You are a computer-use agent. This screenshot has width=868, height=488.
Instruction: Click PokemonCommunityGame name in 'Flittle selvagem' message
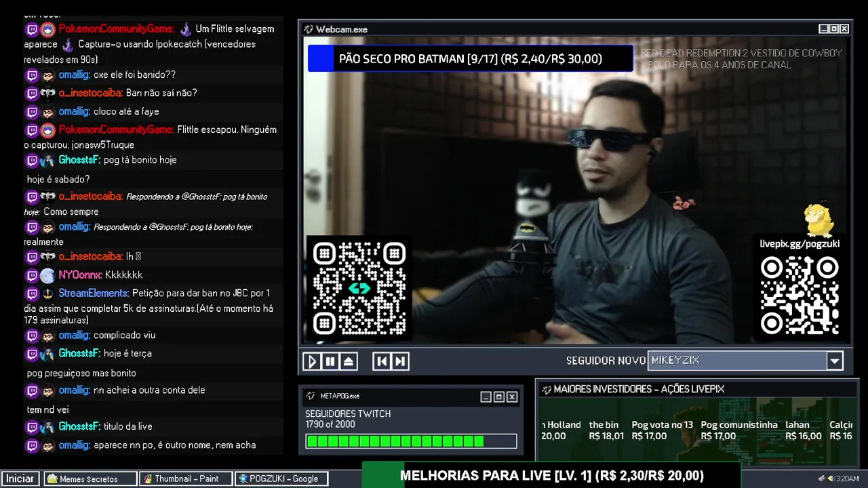(116, 29)
